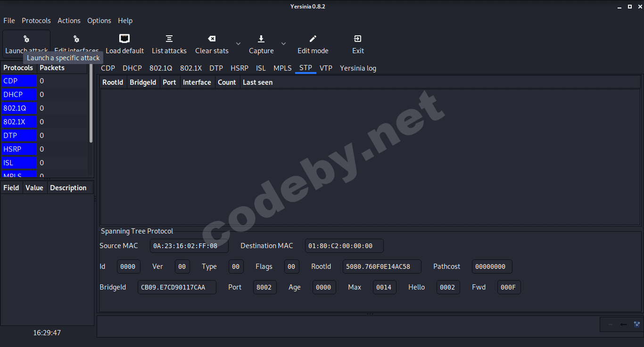Select the STP tab
The width and height of the screenshot is (644, 347).
(x=305, y=68)
